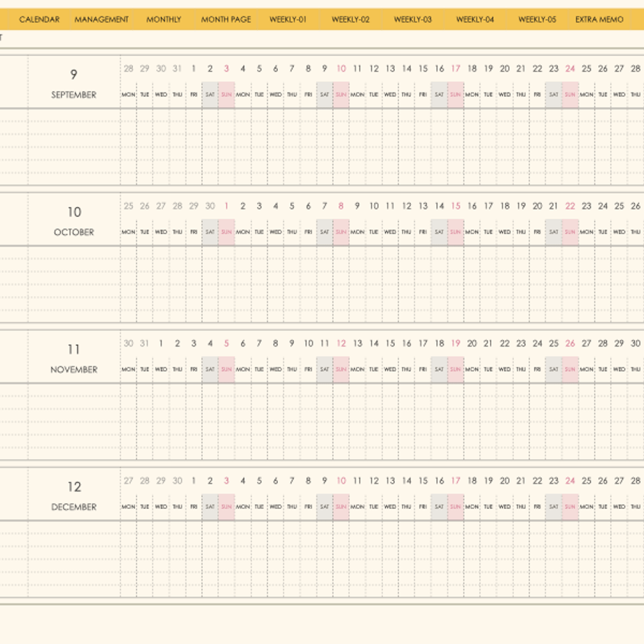Go to the MONTH PAGE tab
644x644 pixels.
pos(226,20)
